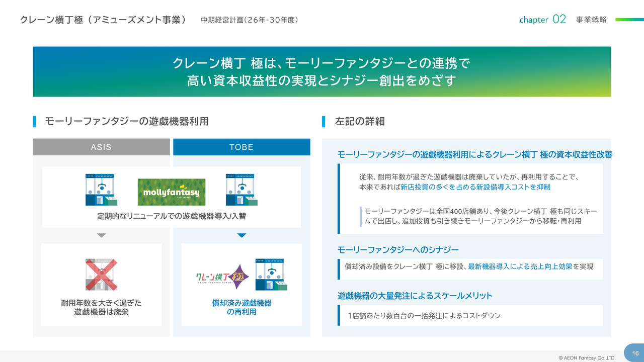Click the AEON Fantasy copyright text

click(x=587, y=358)
